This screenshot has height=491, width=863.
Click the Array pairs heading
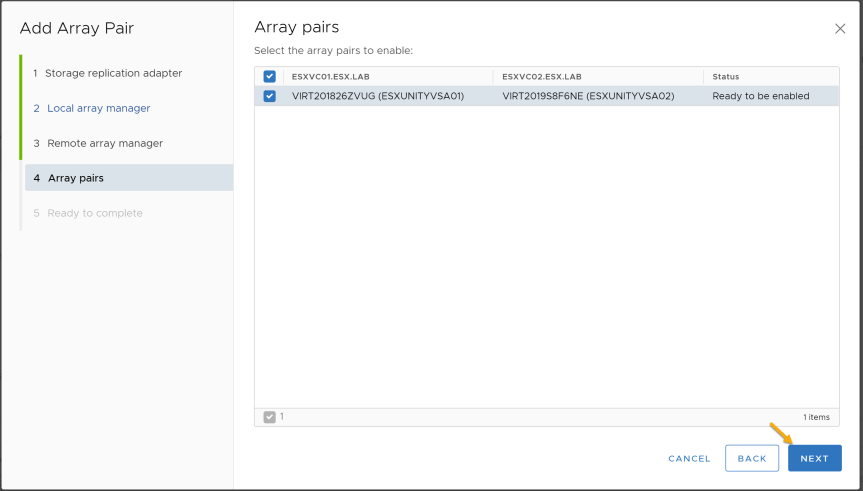pos(297,27)
